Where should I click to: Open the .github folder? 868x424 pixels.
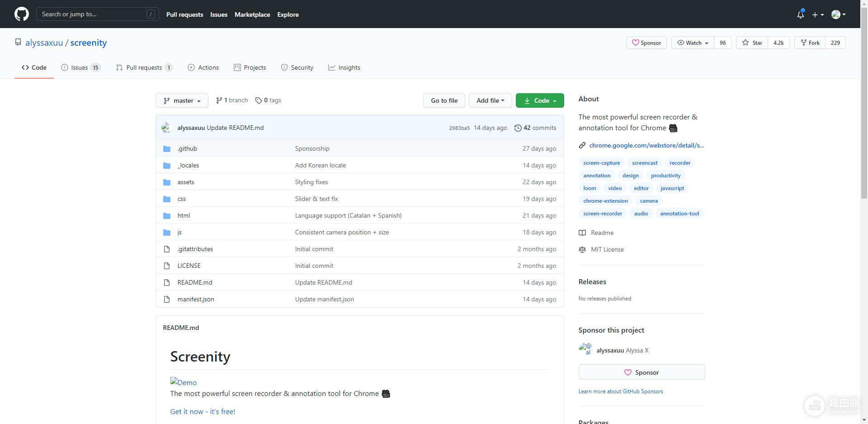(187, 148)
